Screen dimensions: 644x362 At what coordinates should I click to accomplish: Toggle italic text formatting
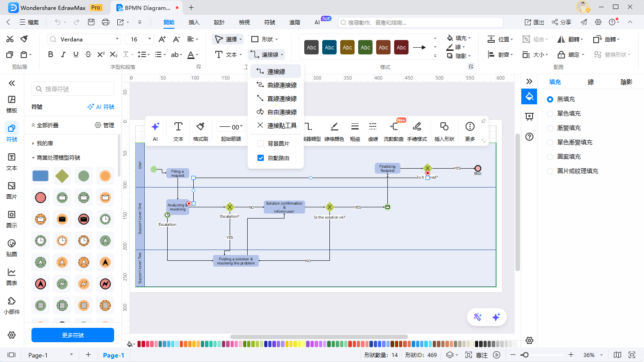63,54
